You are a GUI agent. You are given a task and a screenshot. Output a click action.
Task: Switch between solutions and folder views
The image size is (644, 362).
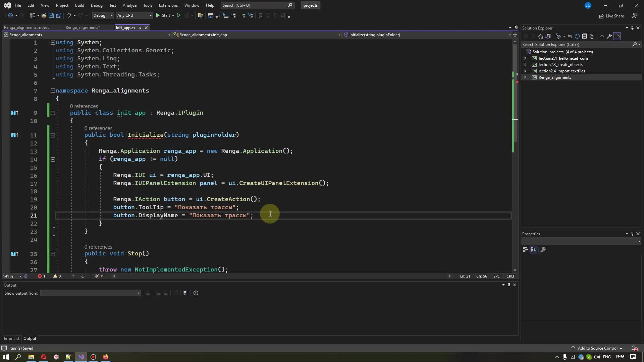coord(548,36)
